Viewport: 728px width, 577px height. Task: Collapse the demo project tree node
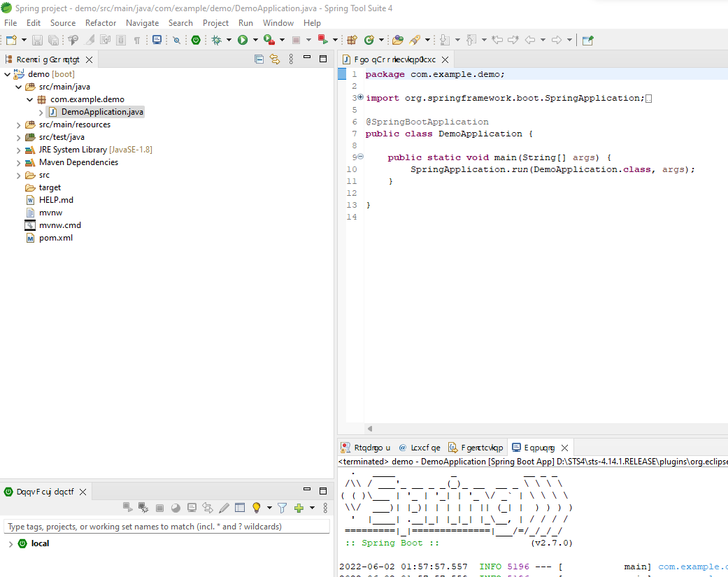8,74
